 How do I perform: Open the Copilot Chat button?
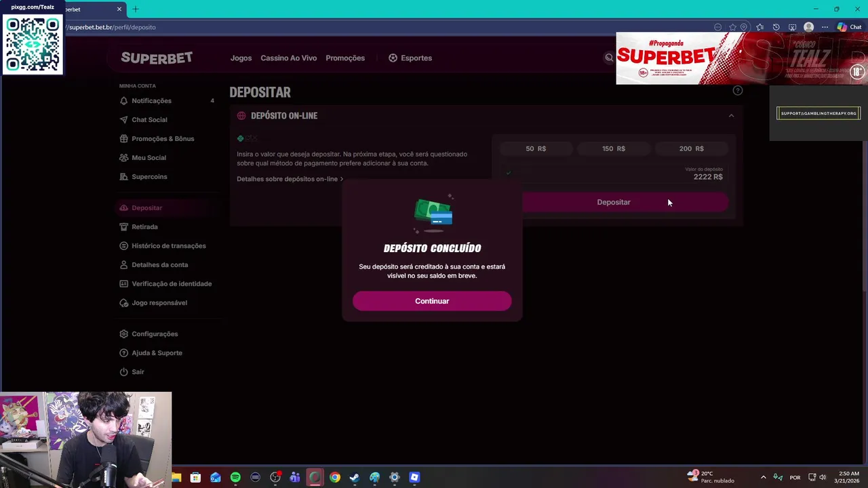coord(849,27)
